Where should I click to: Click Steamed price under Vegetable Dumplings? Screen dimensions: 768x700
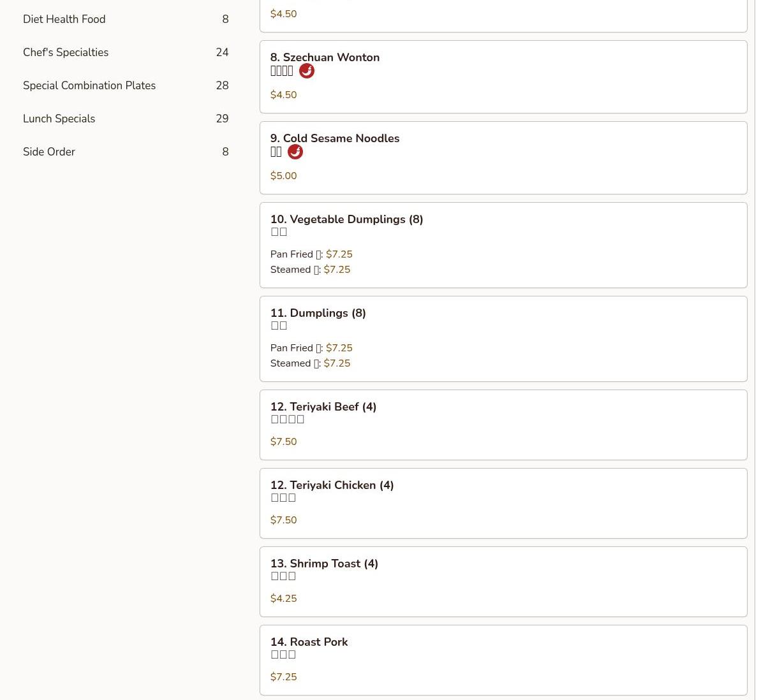pos(337,270)
